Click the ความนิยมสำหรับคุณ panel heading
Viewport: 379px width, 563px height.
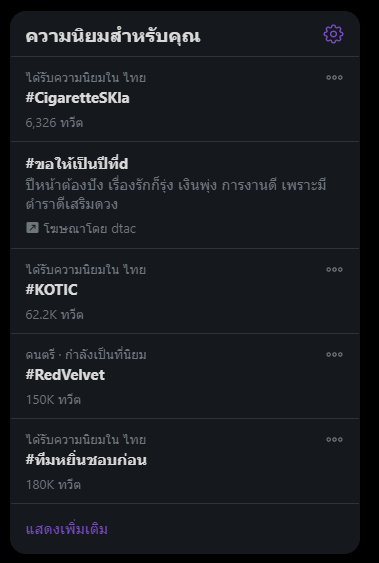point(113,37)
